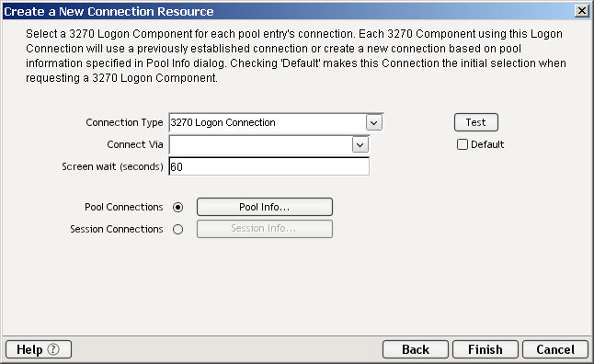The width and height of the screenshot is (594, 364).
Task: Go Back to the previous step
Action: click(416, 349)
